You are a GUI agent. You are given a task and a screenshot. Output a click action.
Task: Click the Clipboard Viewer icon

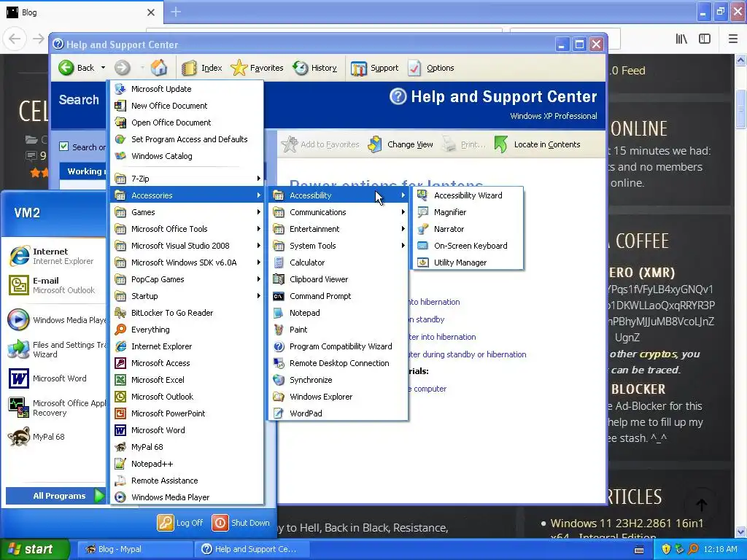[279, 279]
